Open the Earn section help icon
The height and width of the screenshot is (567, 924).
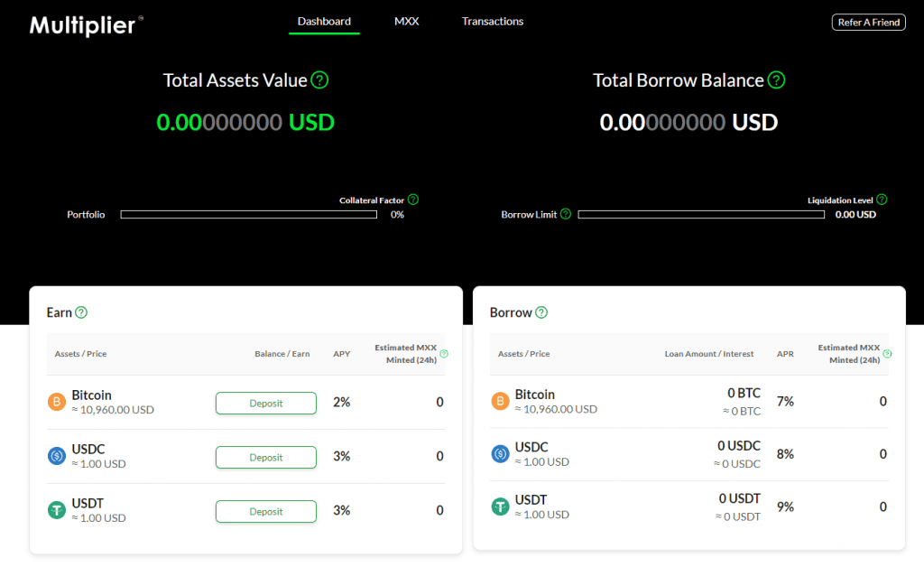[x=81, y=312]
